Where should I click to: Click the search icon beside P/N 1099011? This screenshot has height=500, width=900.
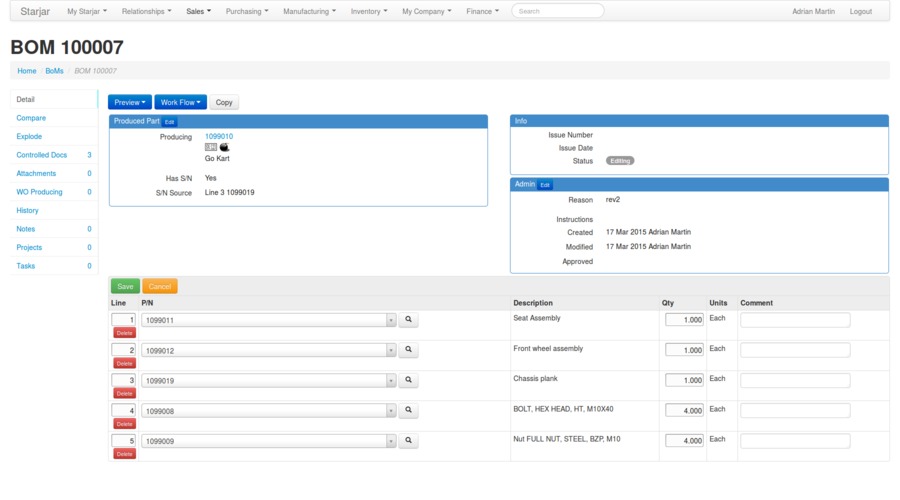(x=408, y=320)
